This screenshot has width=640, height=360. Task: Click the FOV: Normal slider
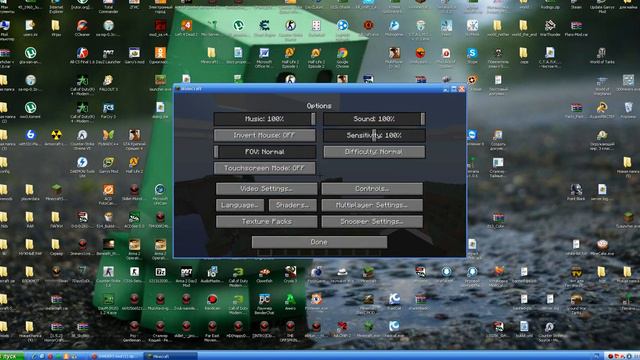(x=264, y=151)
